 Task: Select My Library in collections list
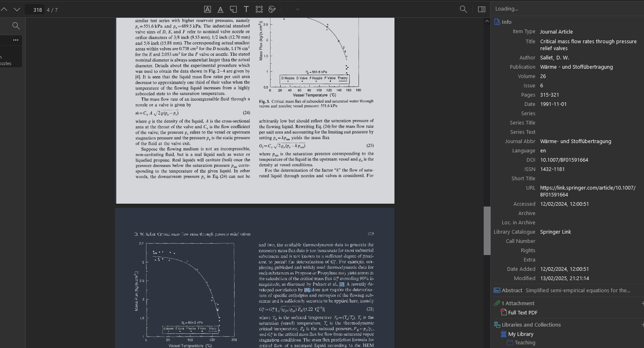(x=520, y=334)
